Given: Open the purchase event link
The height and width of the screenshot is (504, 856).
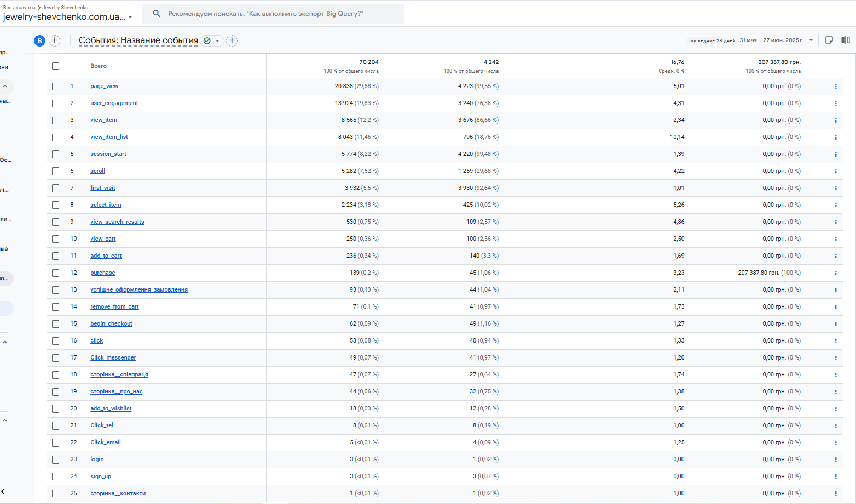Looking at the screenshot, I should pos(102,273).
